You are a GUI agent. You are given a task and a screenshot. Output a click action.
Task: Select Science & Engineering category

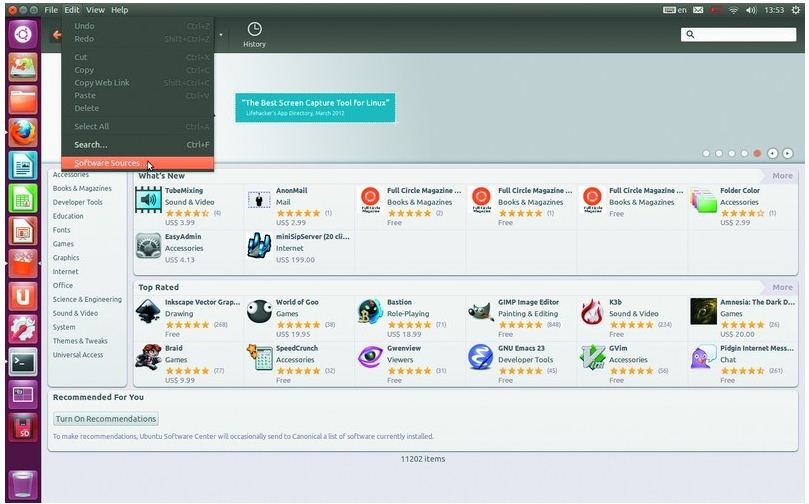tap(87, 299)
